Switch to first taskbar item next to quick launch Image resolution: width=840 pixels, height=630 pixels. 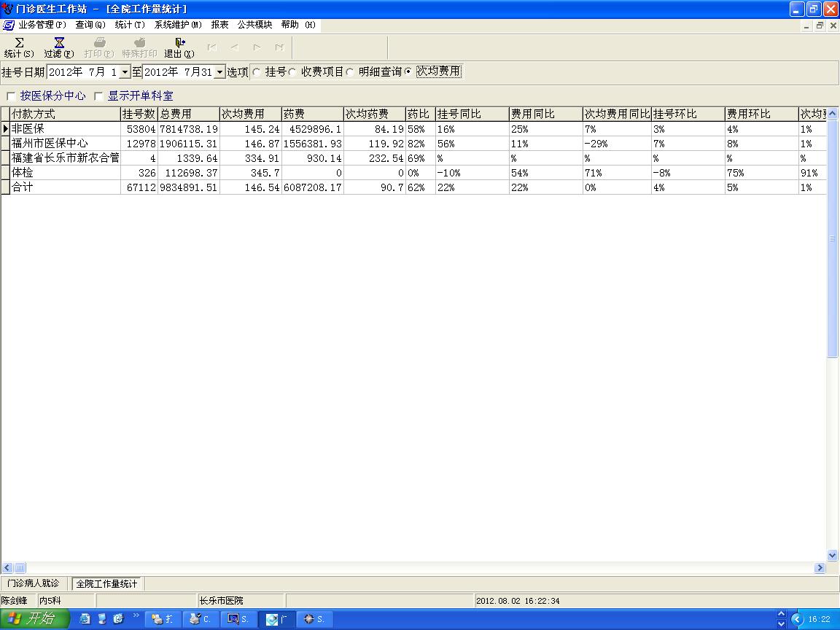click(163, 619)
